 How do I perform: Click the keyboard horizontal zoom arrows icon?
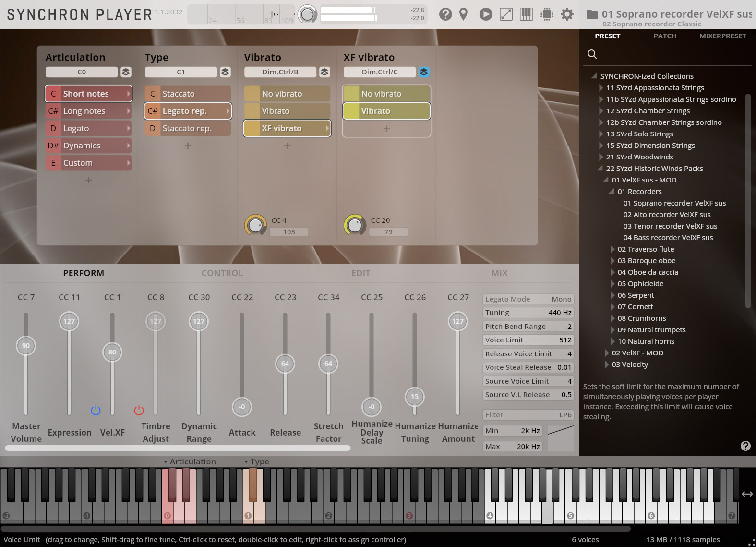coord(747,494)
